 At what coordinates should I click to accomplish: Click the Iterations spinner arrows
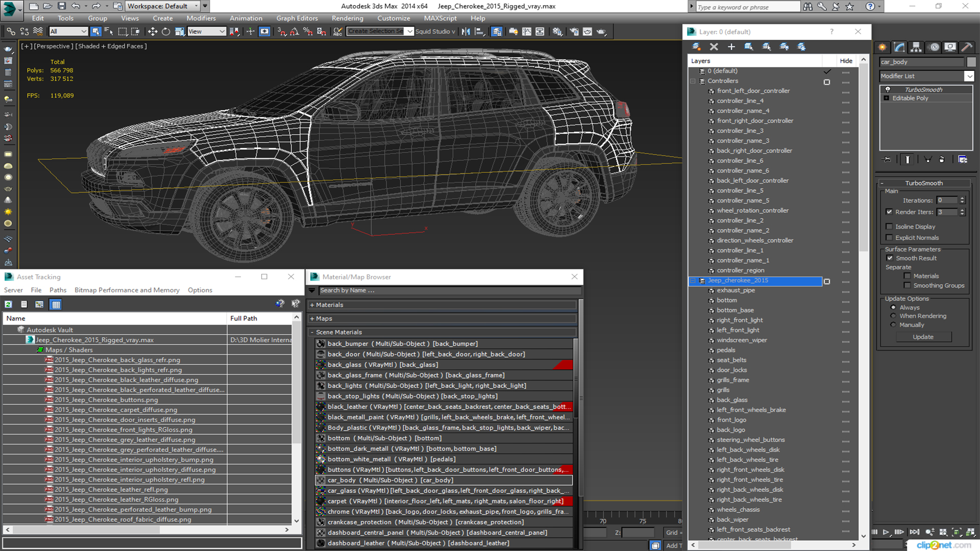(962, 201)
